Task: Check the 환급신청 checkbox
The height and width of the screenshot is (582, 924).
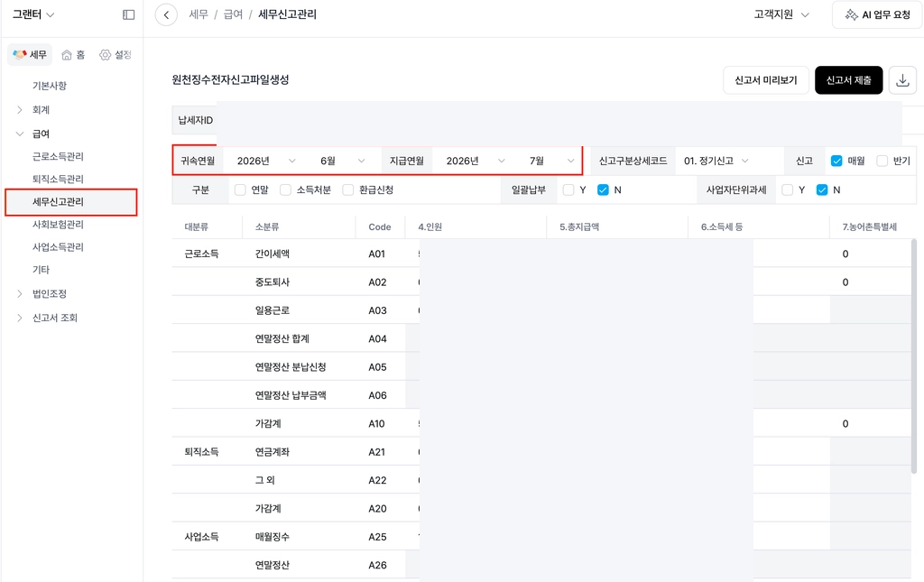Action: 347,189
